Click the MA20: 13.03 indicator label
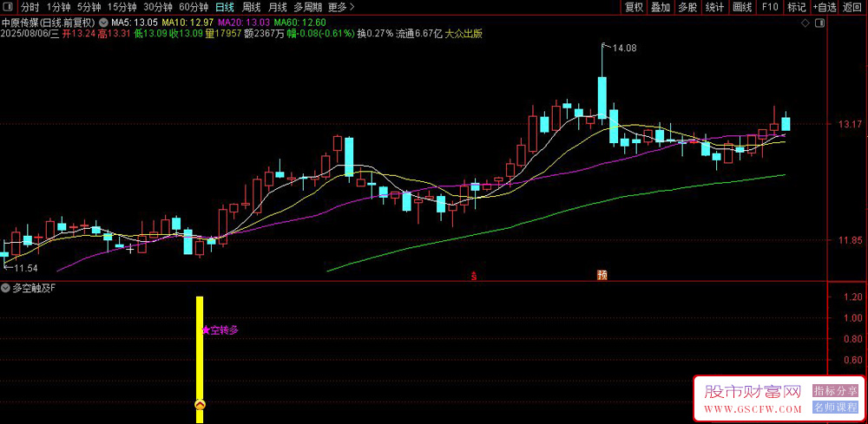This screenshot has width=868, height=424. [244, 23]
